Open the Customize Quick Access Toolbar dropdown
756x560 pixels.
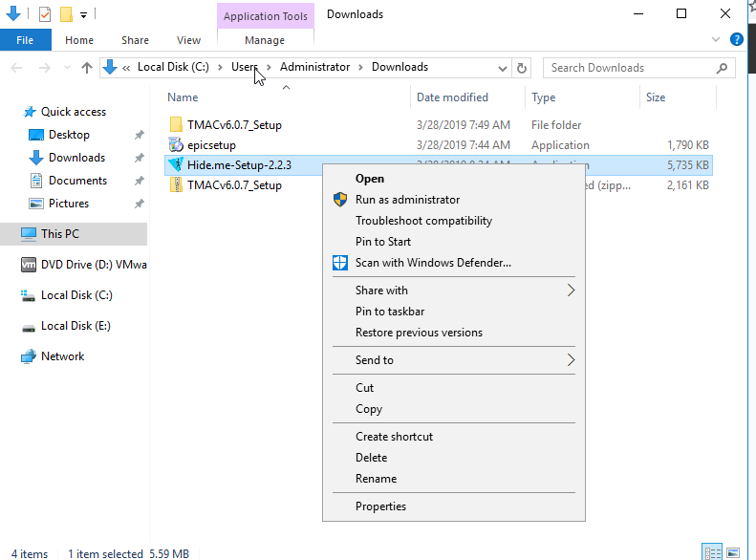pyautogui.click(x=83, y=15)
